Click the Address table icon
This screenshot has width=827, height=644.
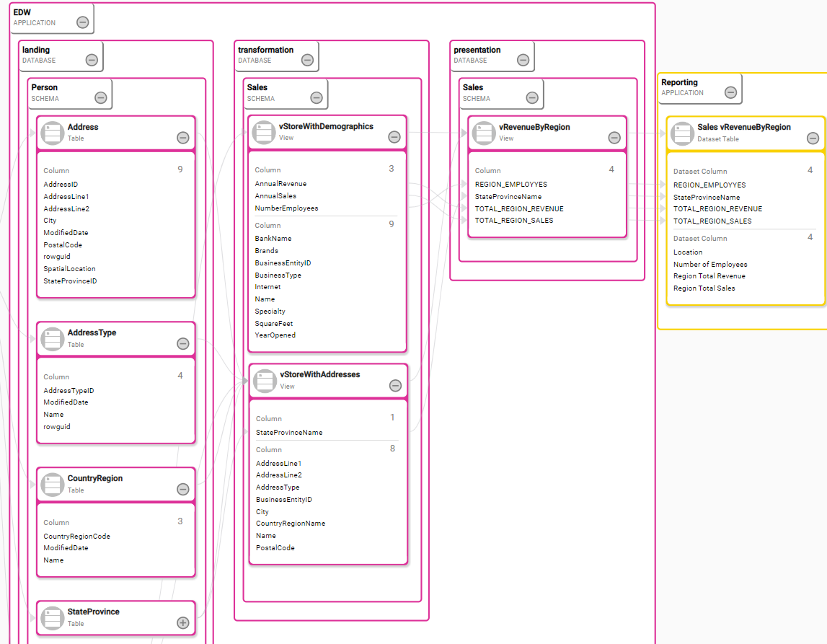point(52,133)
